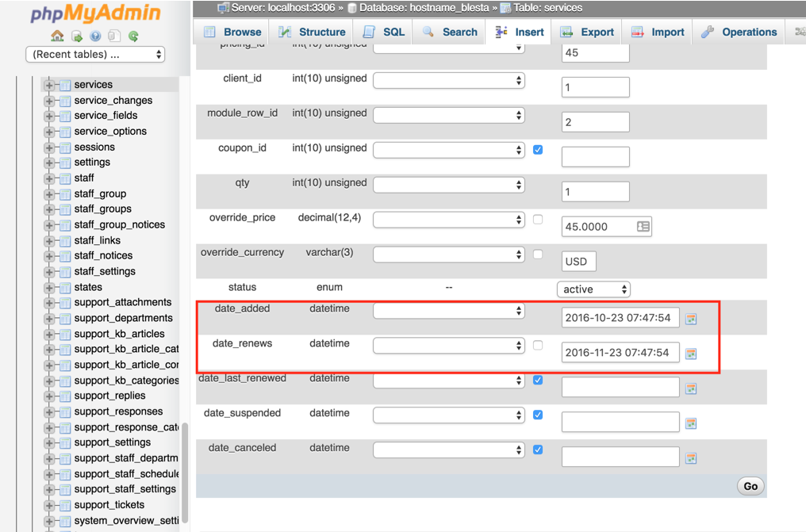This screenshot has width=806, height=532.
Task: Click the client_id value field
Action: pos(595,87)
